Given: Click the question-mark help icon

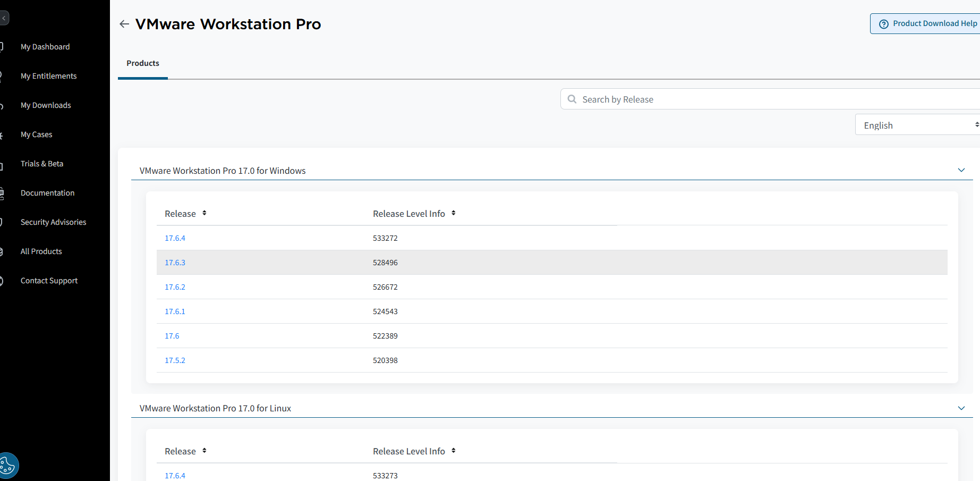Looking at the screenshot, I should [883, 23].
